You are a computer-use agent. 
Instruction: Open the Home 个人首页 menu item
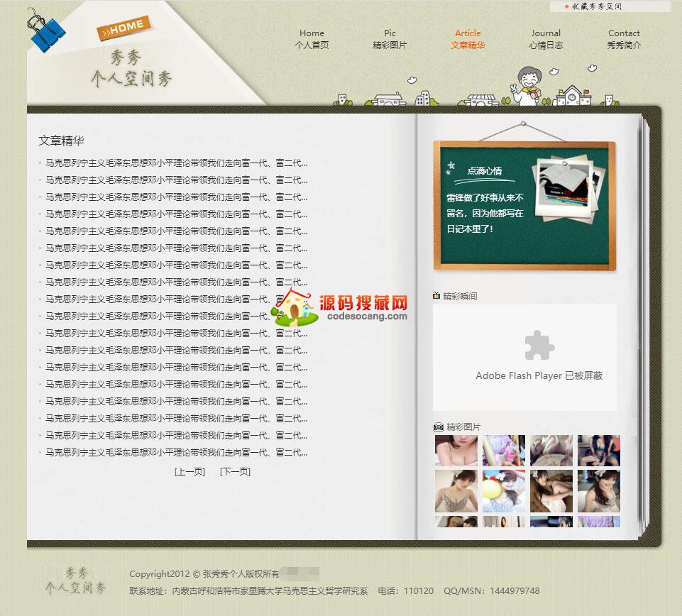coord(312,39)
